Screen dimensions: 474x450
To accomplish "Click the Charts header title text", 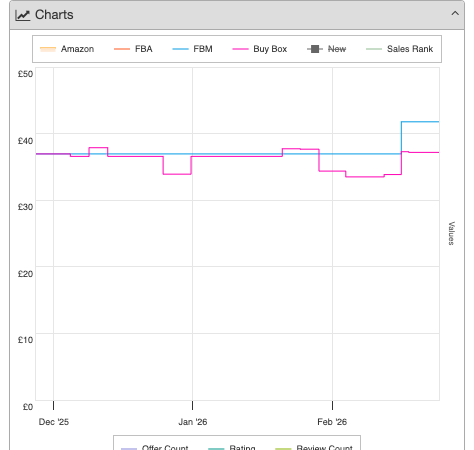I will (54, 15).
